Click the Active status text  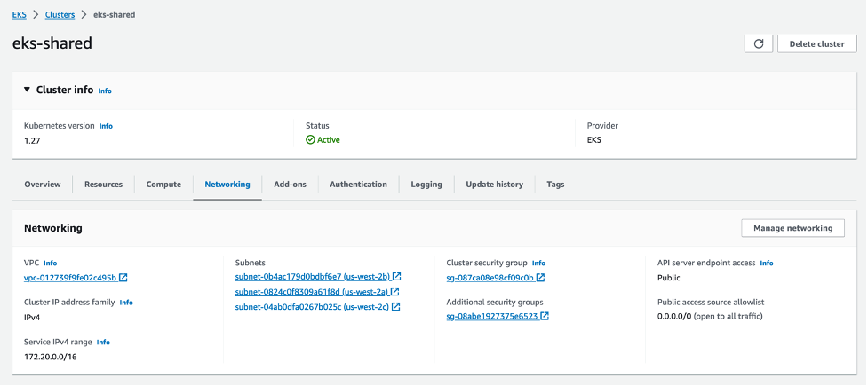tap(329, 140)
